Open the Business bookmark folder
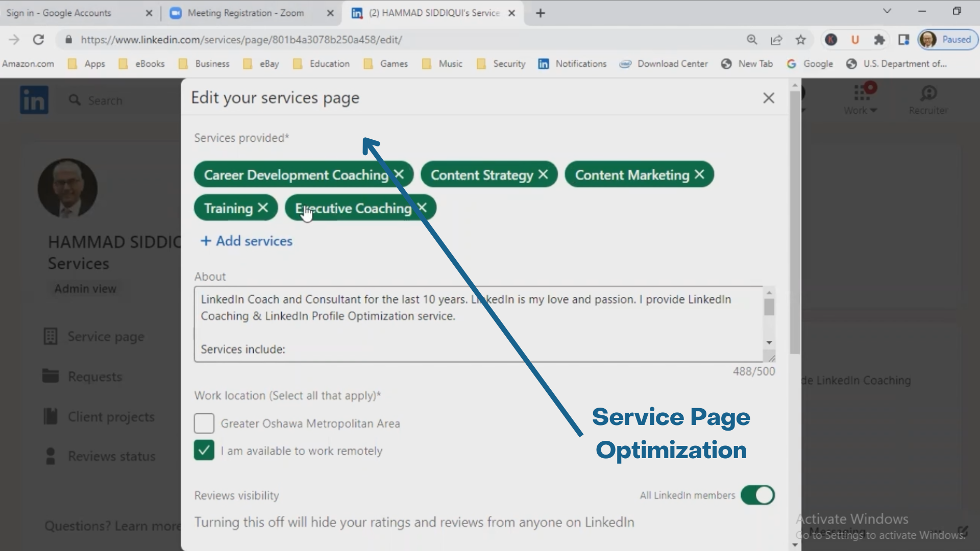980x551 pixels. [204, 64]
